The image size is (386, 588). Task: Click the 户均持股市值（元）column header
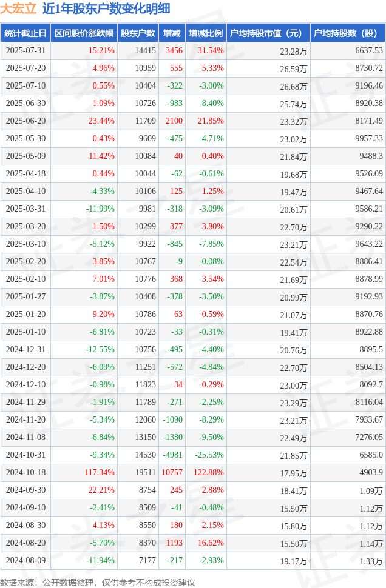(268, 33)
